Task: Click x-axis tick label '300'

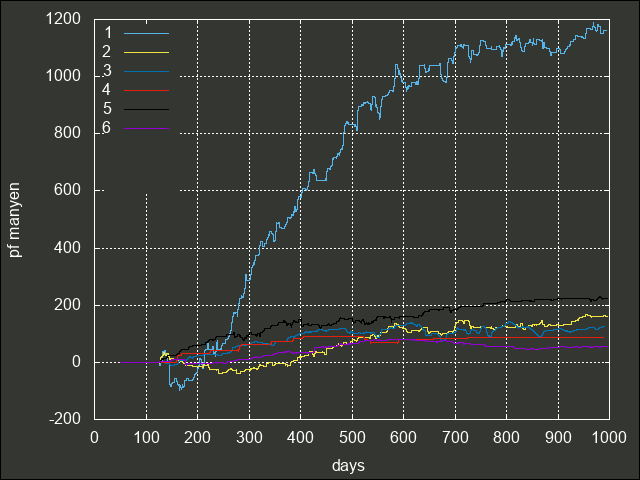Action: click(249, 438)
